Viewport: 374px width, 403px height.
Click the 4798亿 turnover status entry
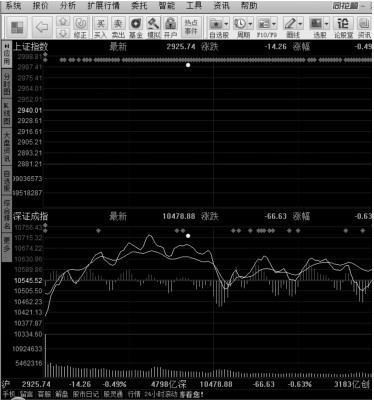coord(164,384)
